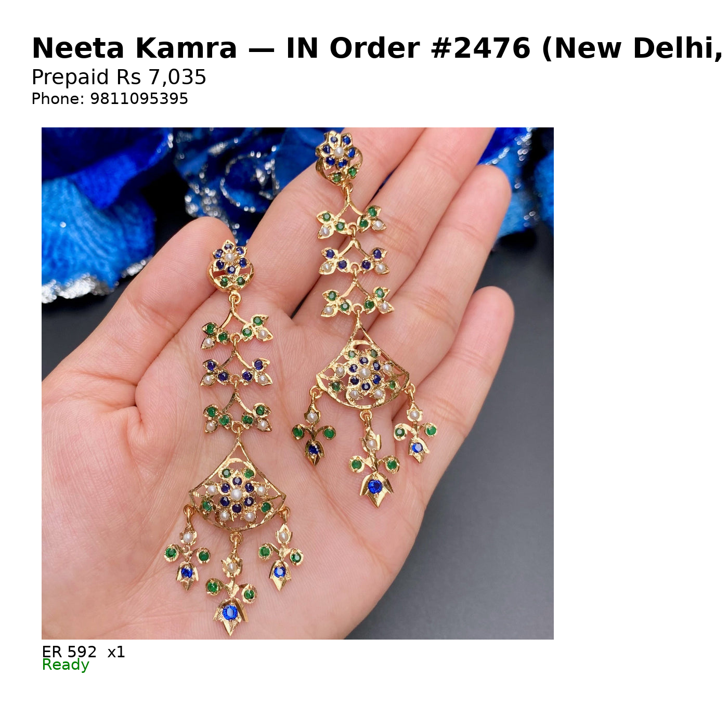Click the customer name Neeta Kamra
Image resolution: width=728 pixels, height=728 pixels.
coord(134,48)
